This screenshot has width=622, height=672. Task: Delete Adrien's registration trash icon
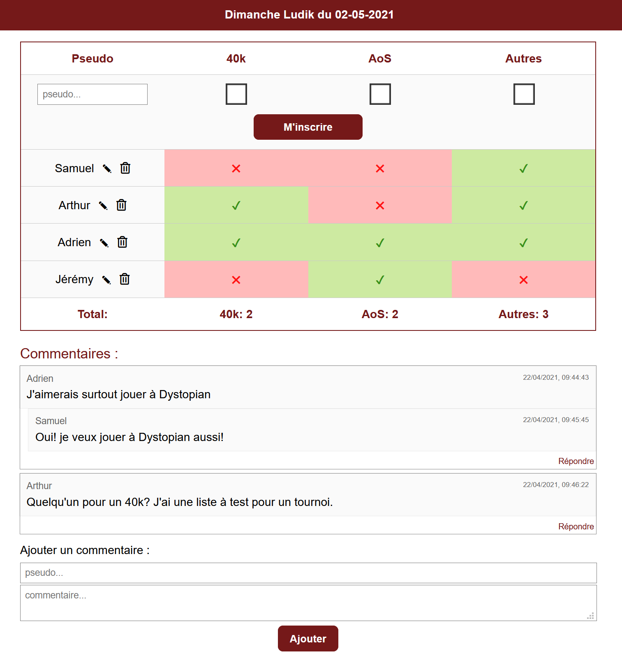[123, 242]
